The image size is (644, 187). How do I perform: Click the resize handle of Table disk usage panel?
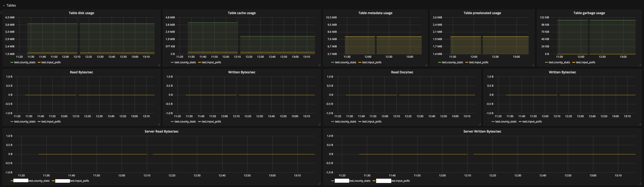(159, 65)
